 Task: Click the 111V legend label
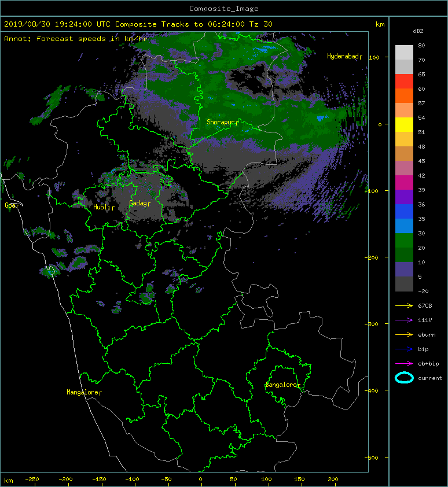click(x=425, y=320)
